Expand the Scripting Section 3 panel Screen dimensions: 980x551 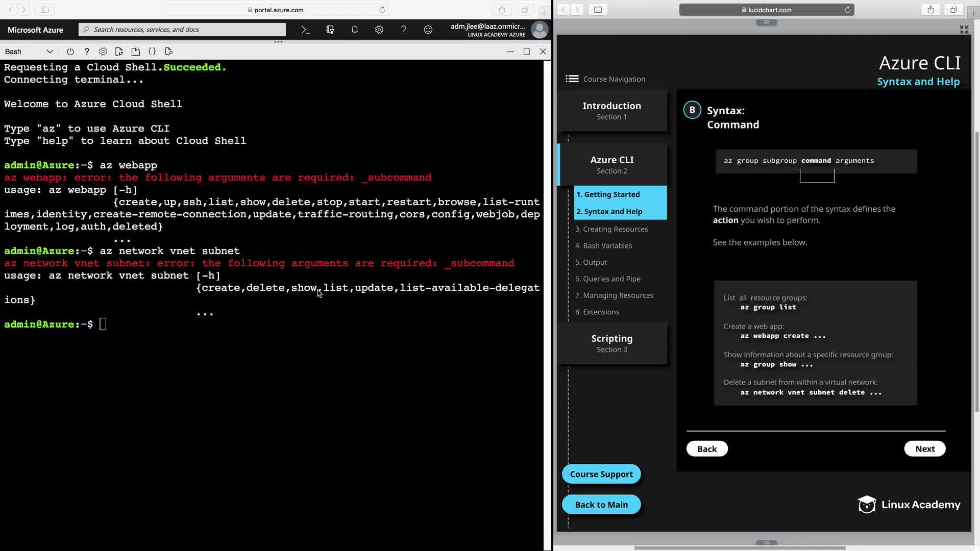click(x=611, y=343)
